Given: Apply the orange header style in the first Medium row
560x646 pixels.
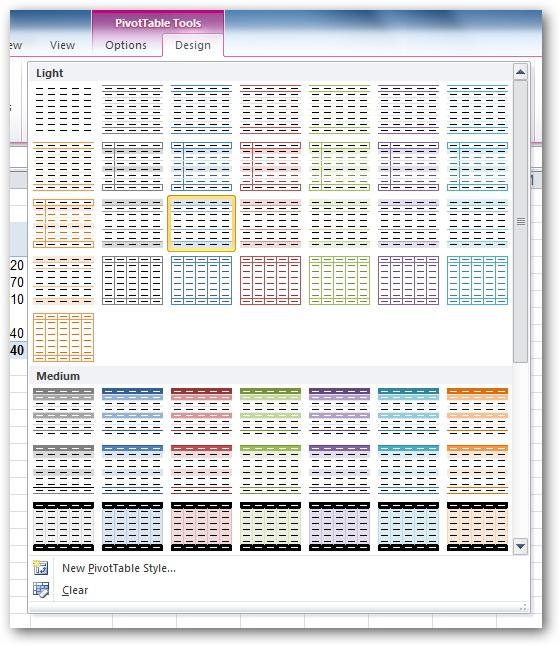Looking at the screenshot, I should coord(478,411).
